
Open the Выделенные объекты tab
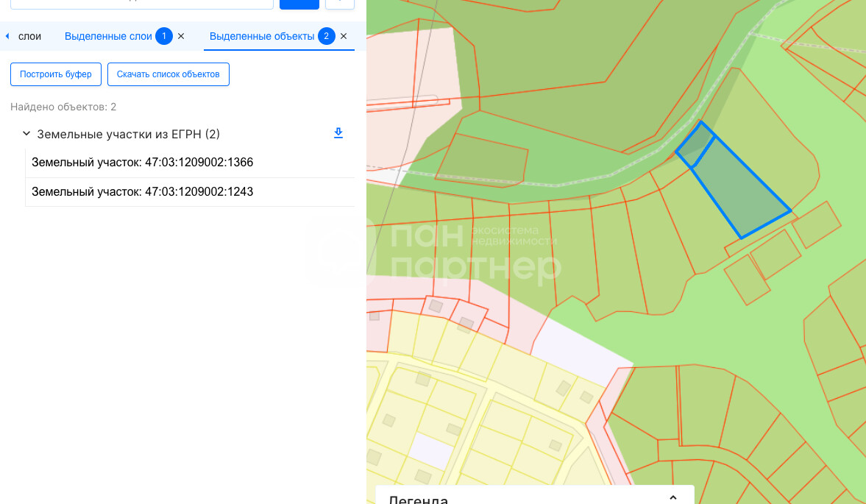(x=261, y=36)
